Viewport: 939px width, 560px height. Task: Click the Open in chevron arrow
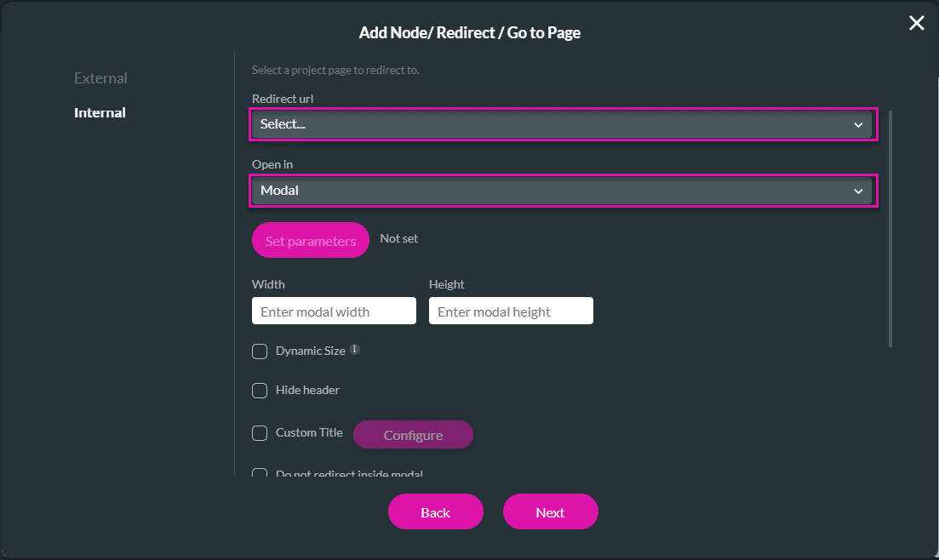(x=858, y=191)
